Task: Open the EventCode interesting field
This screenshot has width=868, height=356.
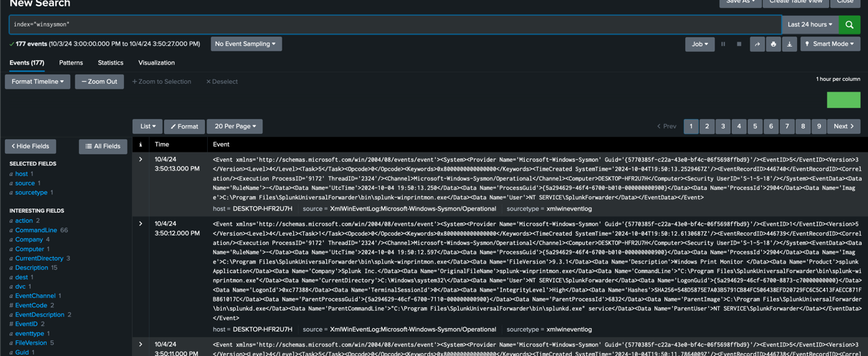Action: coord(31,305)
